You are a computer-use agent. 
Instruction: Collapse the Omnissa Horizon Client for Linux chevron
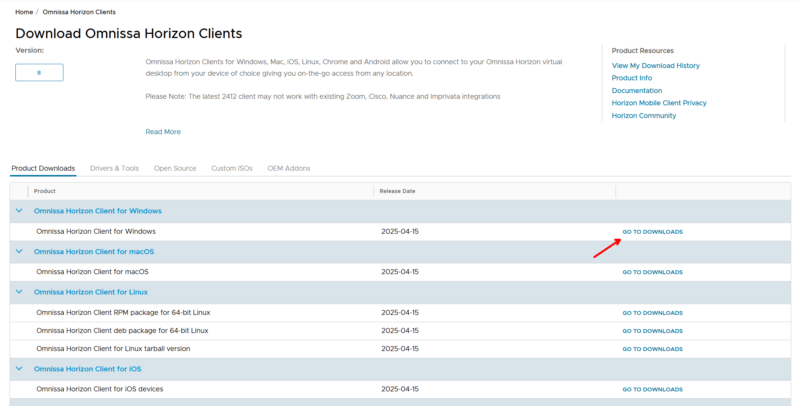[19, 292]
